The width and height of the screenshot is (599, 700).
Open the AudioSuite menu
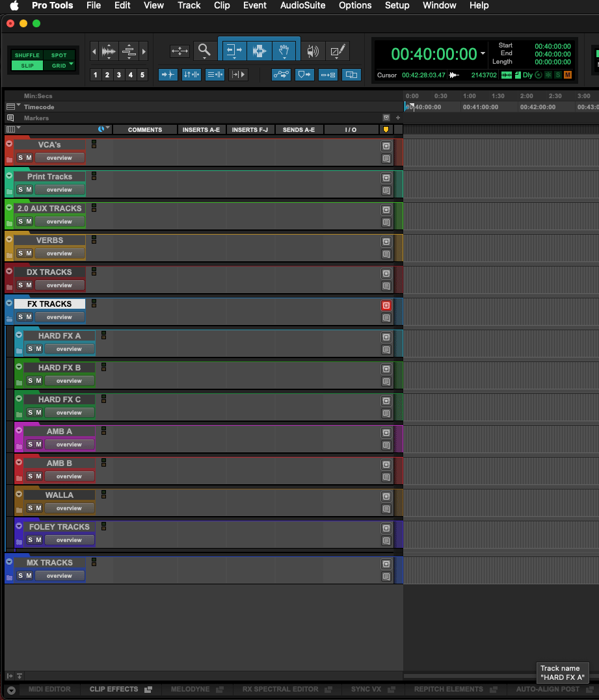302,5
